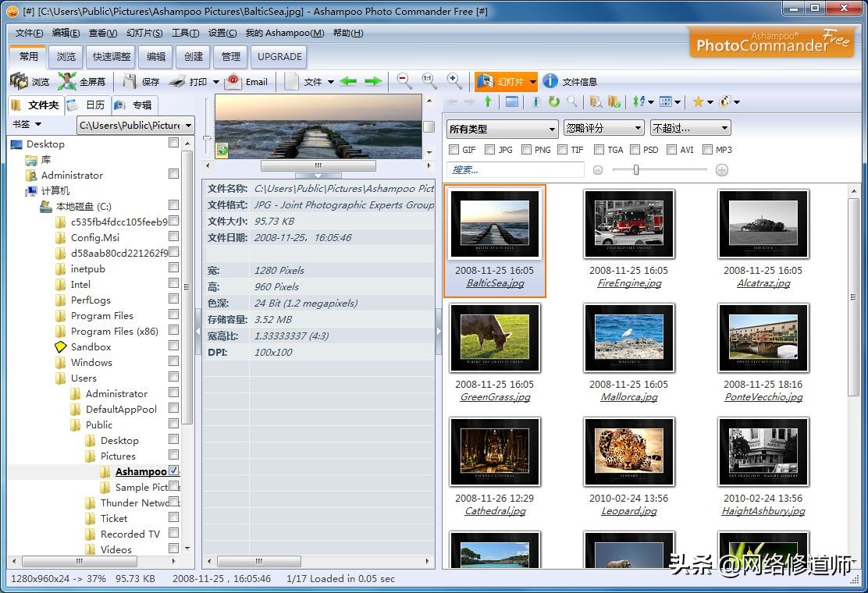Start full screen with 全屏幕 icon

pyautogui.click(x=67, y=81)
